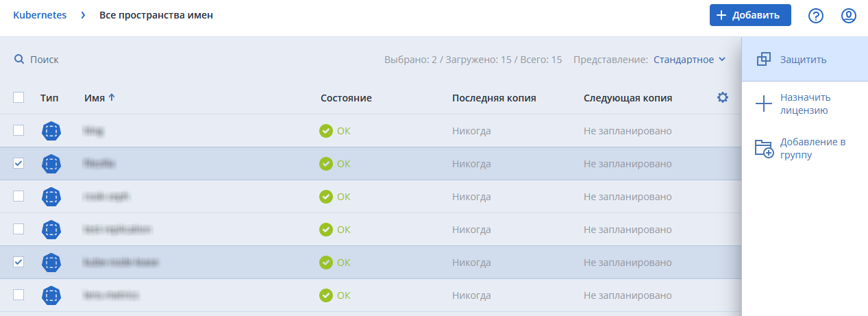Viewport: 868px width, 316px height.
Task: Click the green OK status icon in last row
Action: pos(326,295)
